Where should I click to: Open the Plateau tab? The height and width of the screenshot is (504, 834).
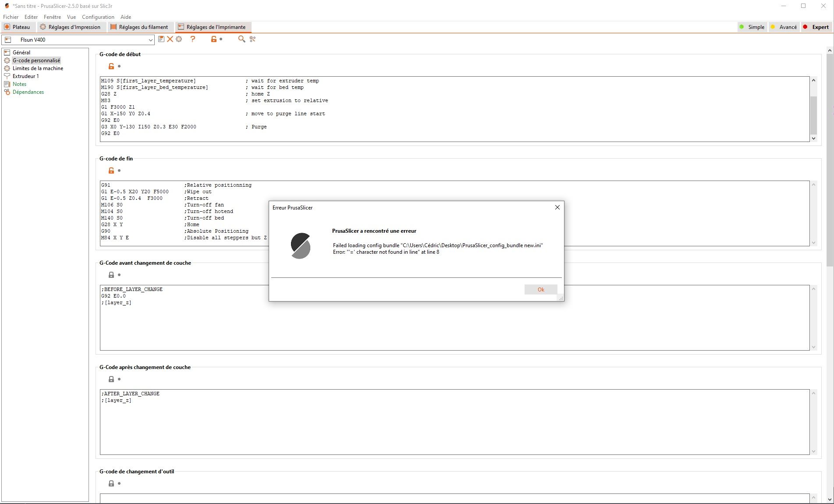[18, 27]
